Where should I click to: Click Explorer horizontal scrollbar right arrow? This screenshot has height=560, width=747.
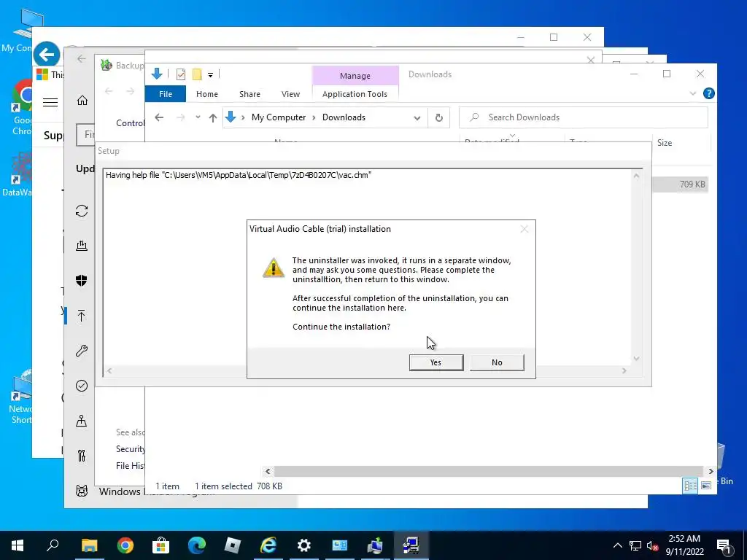coord(711,471)
